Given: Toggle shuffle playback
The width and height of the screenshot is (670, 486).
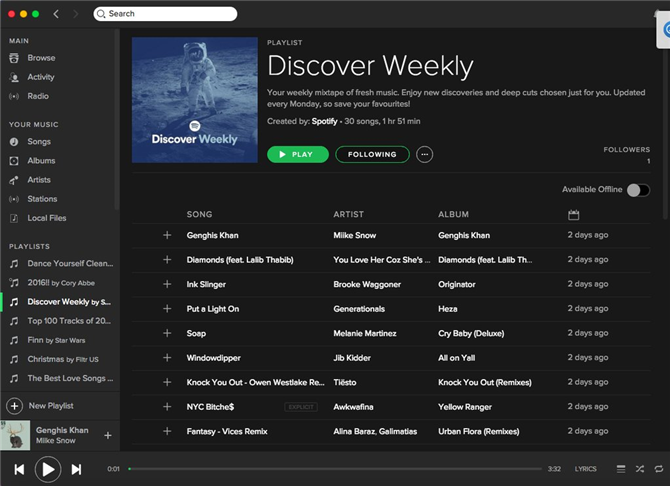Looking at the screenshot, I should (640, 469).
